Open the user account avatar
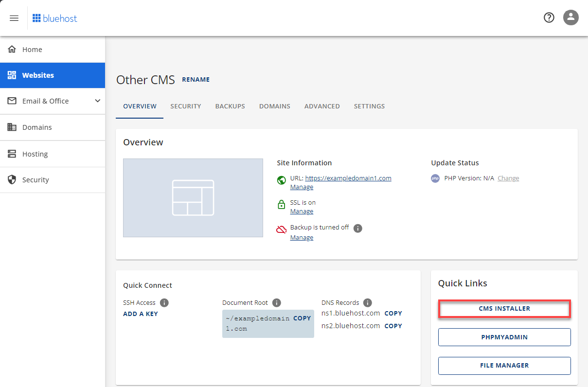Image resolution: width=588 pixels, height=387 pixels. [570, 18]
